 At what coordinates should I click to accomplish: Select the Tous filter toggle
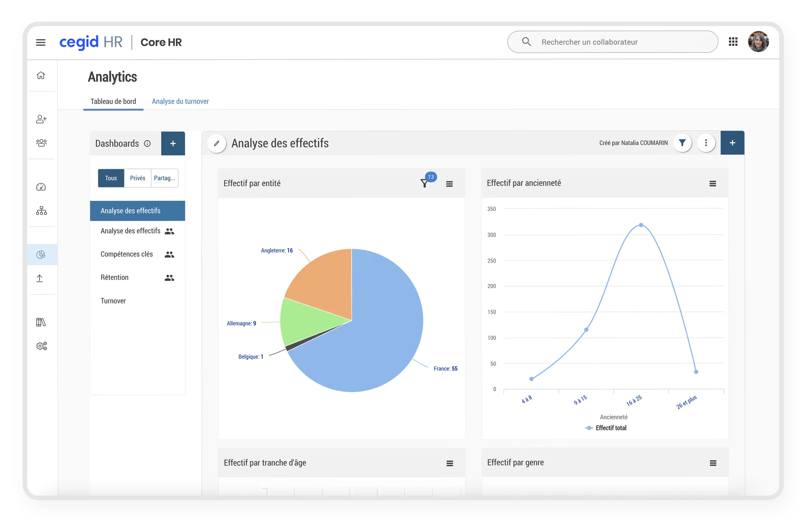[x=111, y=178]
